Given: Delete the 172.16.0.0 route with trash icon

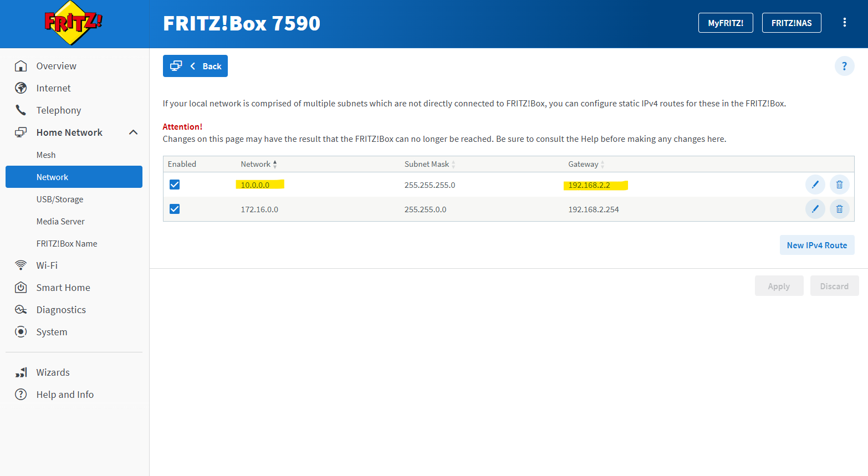Looking at the screenshot, I should (x=839, y=209).
